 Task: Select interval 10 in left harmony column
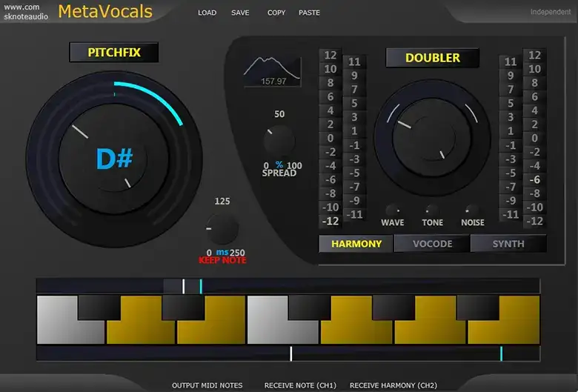pyautogui.click(x=330, y=69)
